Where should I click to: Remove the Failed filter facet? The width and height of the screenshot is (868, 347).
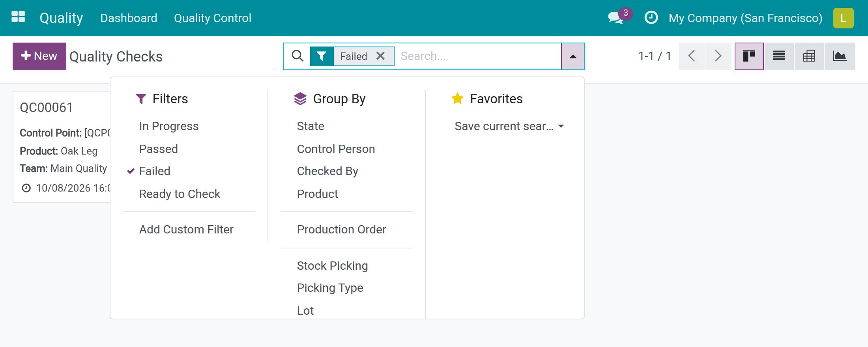coord(380,56)
